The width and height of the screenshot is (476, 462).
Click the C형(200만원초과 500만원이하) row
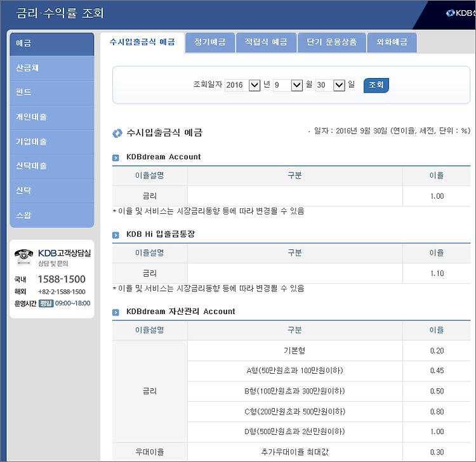click(x=294, y=412)
